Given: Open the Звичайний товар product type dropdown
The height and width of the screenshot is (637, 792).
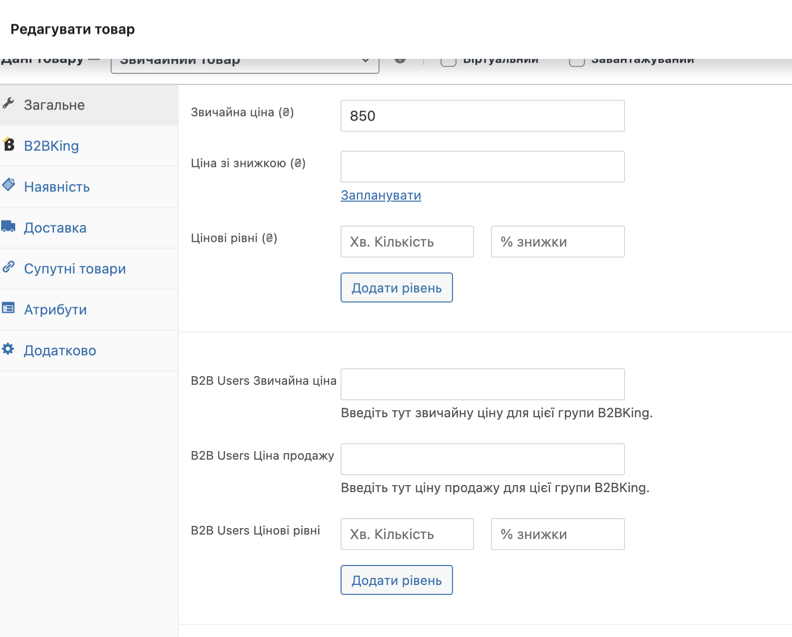Looking at the screenshot, I should coord(245,61).
